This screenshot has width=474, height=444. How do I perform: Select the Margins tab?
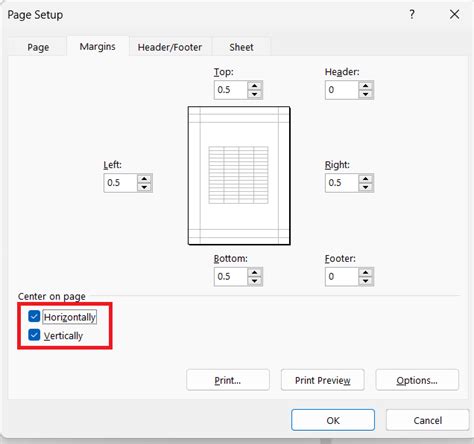click(97, 46)
